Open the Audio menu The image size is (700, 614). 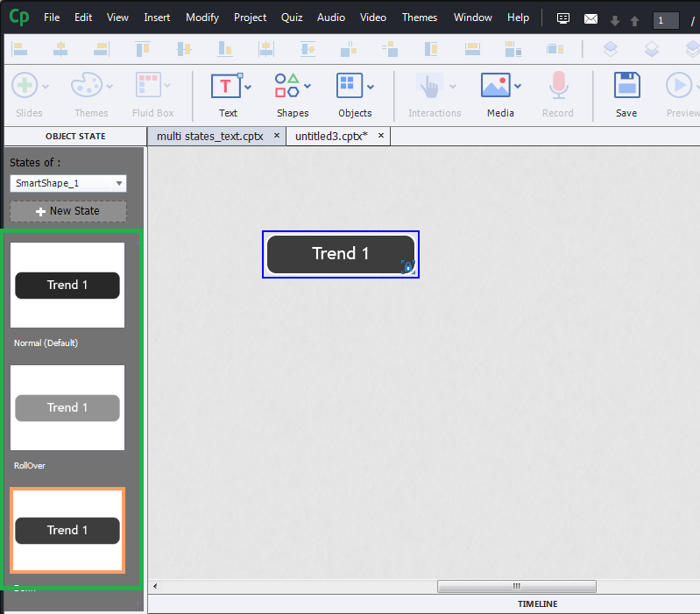click(x=331, y=18)
